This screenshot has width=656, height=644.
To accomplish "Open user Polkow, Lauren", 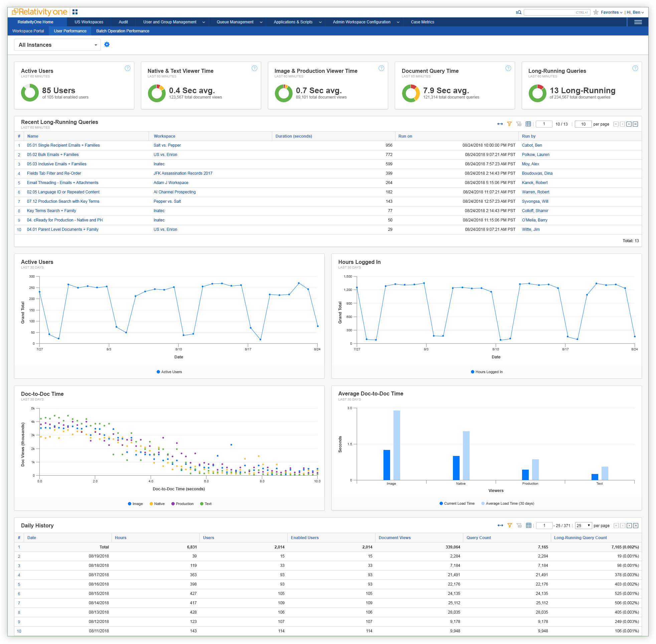I will 535,155.
